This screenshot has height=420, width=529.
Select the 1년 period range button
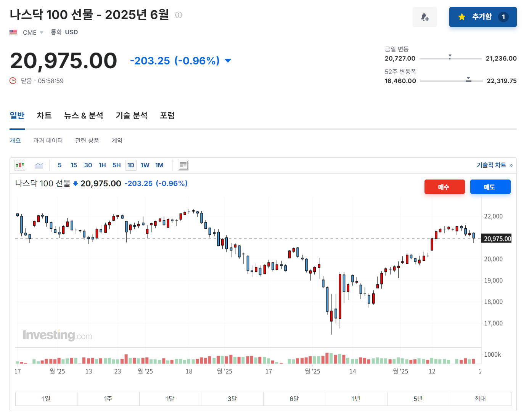[356, 399]
